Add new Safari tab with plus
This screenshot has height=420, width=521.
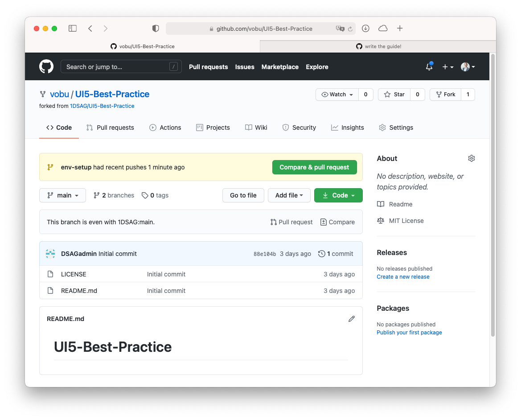point(400,29)
